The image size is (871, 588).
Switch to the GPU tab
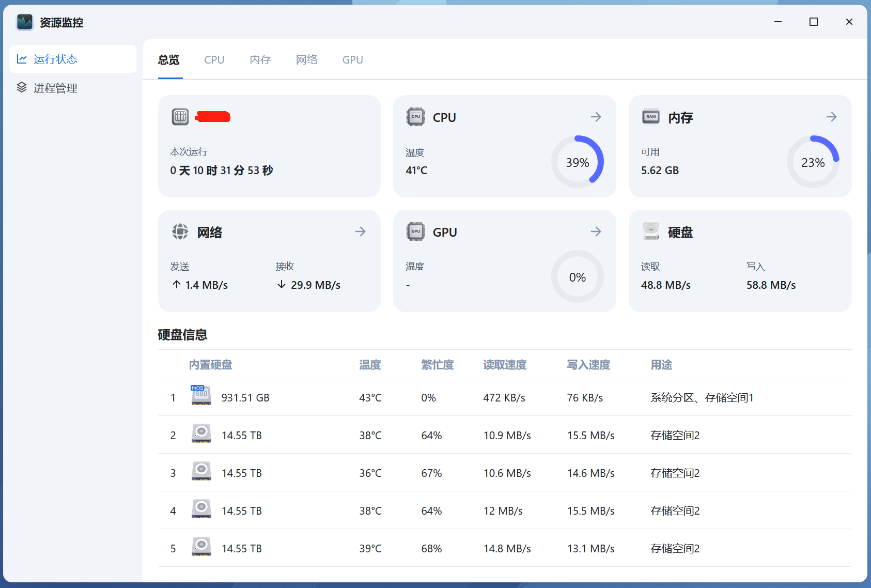pyautogui.click(x=353, y=60)
